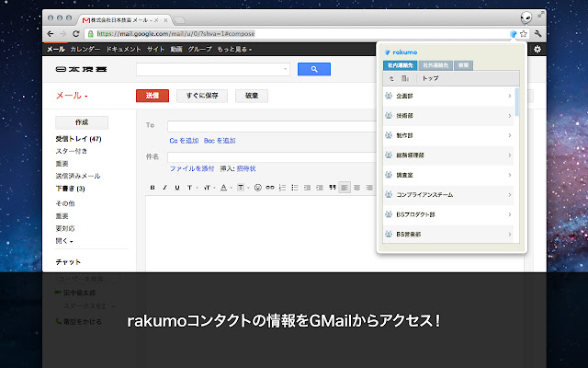Image resolution: width=588 pixels, height=368 pixels.
Task: Open 受信トレイ (47) inbox
Action: pyautogui.click(x=78, y=139)
